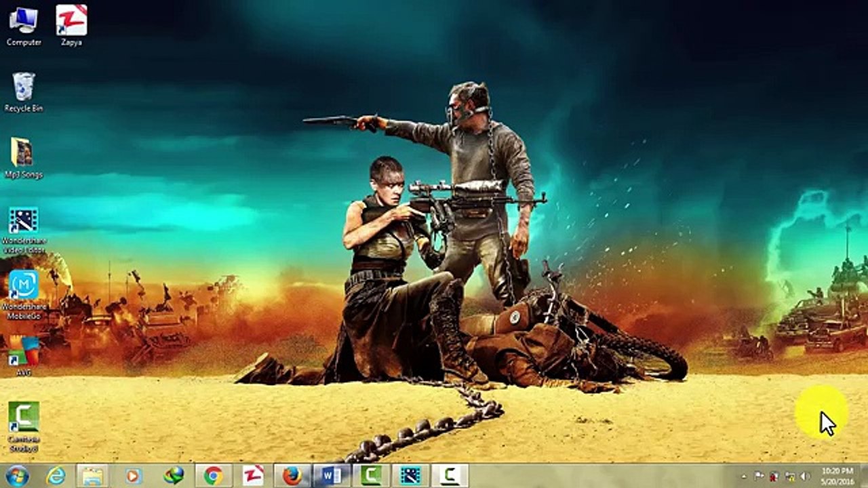Image resolution: width=868 pixels, height=488 pixels.
Task: Switch to Microsoft Word in the taskbar
Action: coord(332,476)
